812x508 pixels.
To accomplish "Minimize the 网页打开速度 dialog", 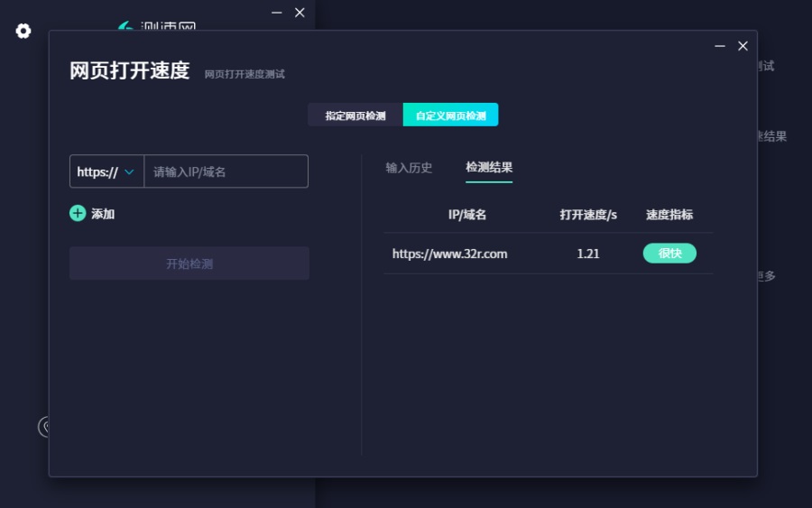I will (x=720, y=46).
